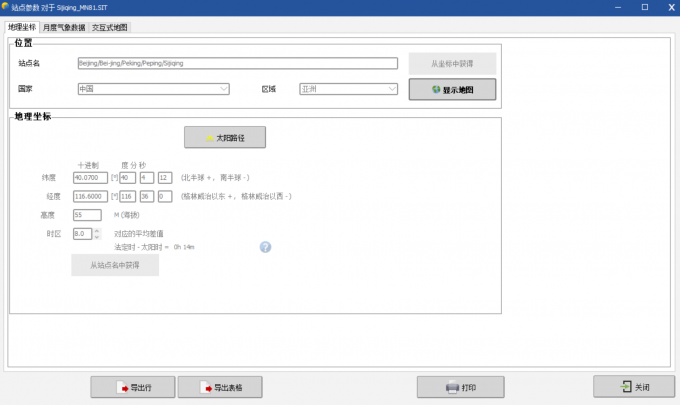
Task: Click the printer icon 打印 button
Action: tap(461, 387)
